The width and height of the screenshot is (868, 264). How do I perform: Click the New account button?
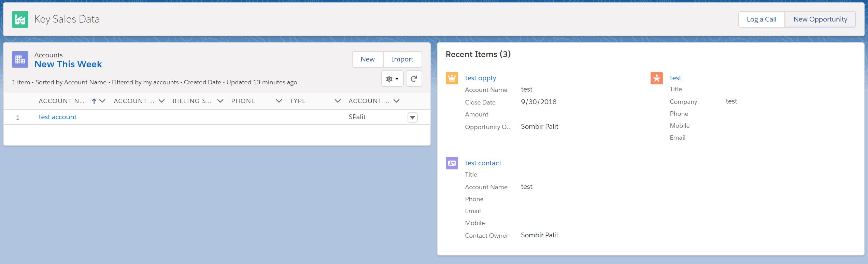pyautogui.click(x=367, y=59)
